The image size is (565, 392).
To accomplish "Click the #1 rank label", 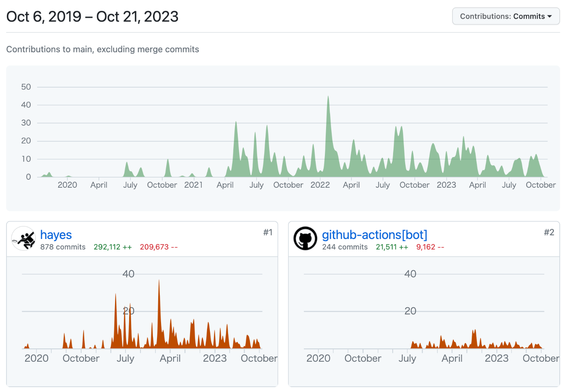I will pos(268,232).
